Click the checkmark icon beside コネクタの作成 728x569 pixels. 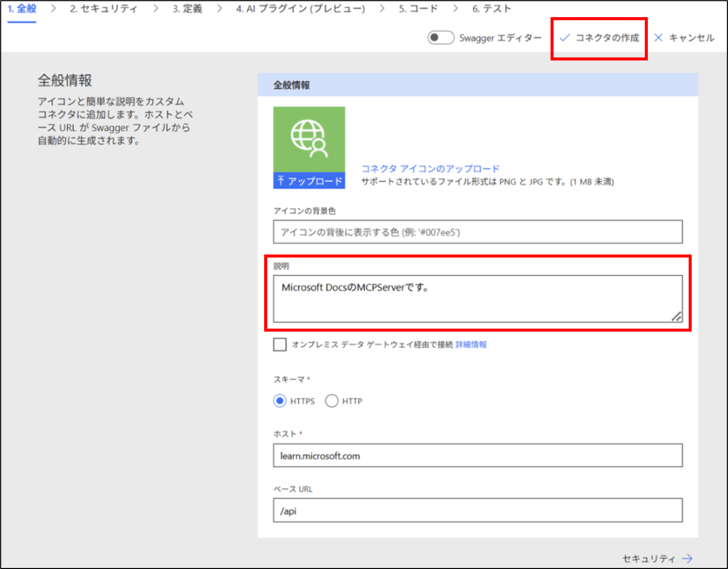point(565,38)
